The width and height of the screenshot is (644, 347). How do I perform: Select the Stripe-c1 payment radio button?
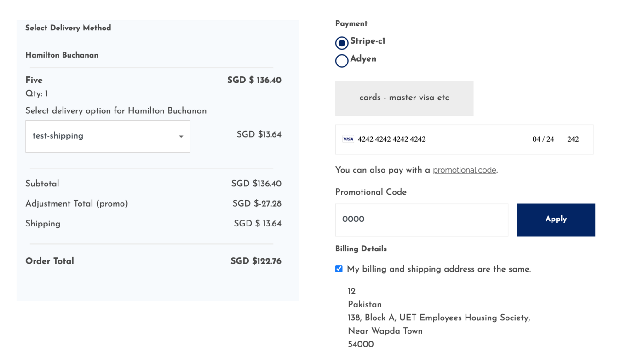342,43
